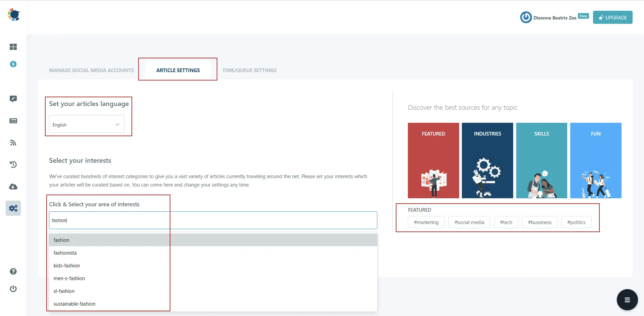Select the #marketing featured topic

coord(426,222)
